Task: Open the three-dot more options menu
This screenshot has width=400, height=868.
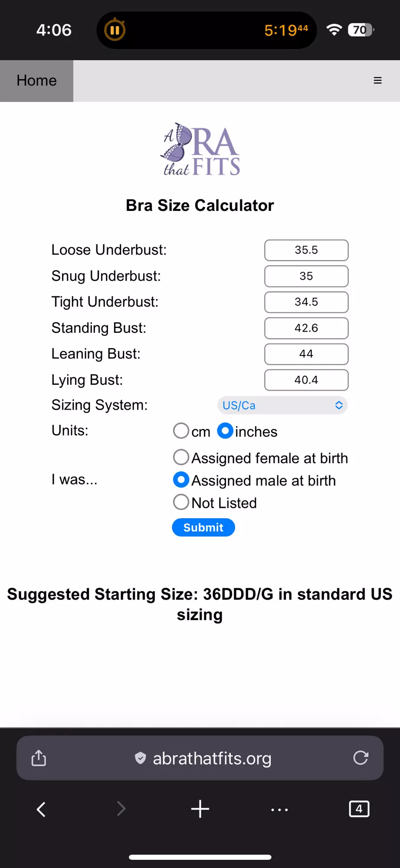Action: coord(279,809)
